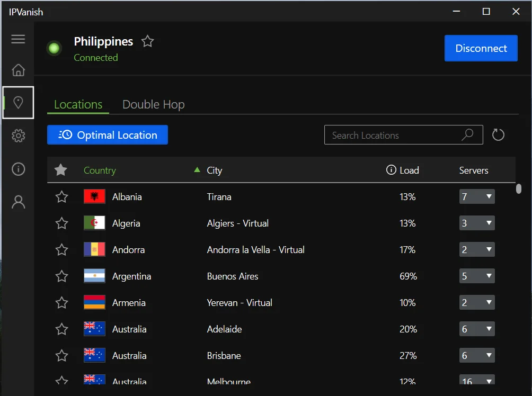Click the Argentina flag icon
The width and height of the screenshot is (532, 396).
[94, 276]
